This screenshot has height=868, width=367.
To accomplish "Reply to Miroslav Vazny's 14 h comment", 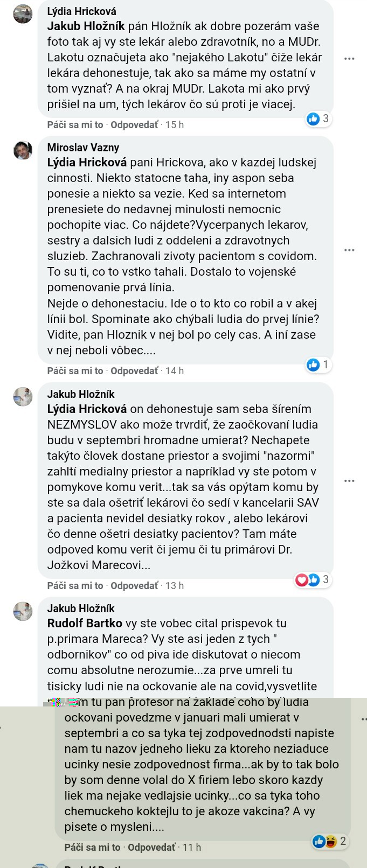I will tap(135, 371).
